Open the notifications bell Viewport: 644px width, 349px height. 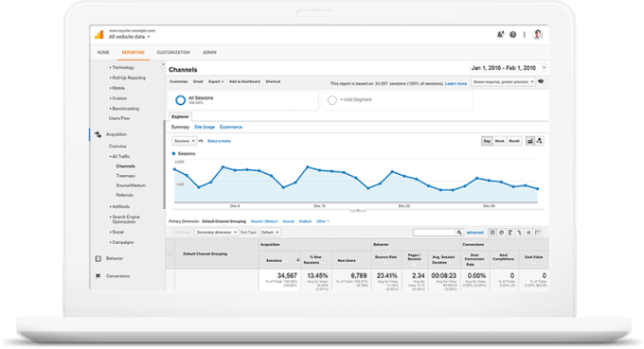tap(500, 34)
